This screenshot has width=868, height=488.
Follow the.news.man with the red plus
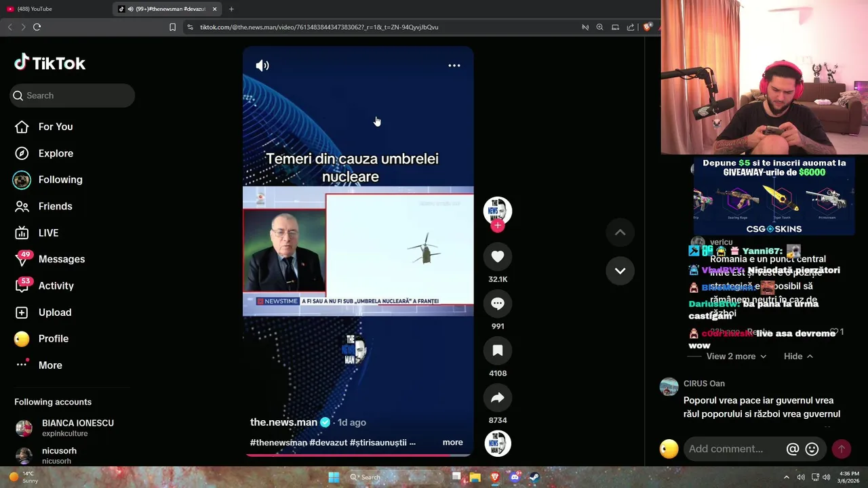click(x=498, y=226)
